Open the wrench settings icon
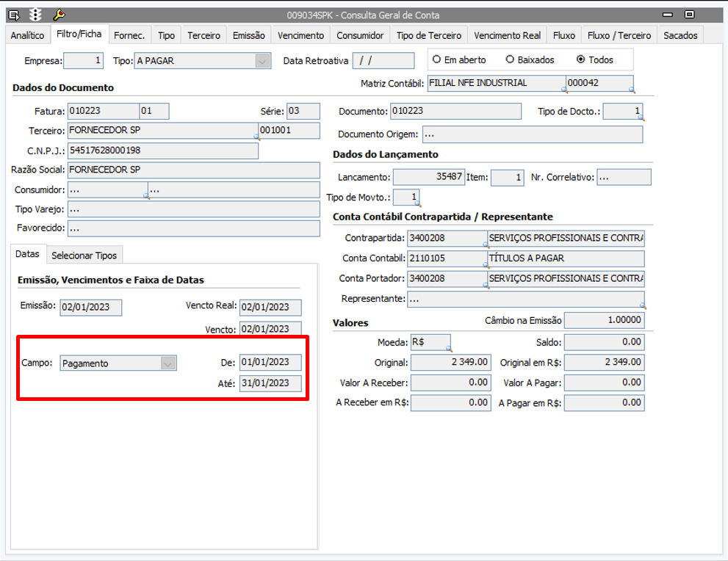 click(60, 15)
